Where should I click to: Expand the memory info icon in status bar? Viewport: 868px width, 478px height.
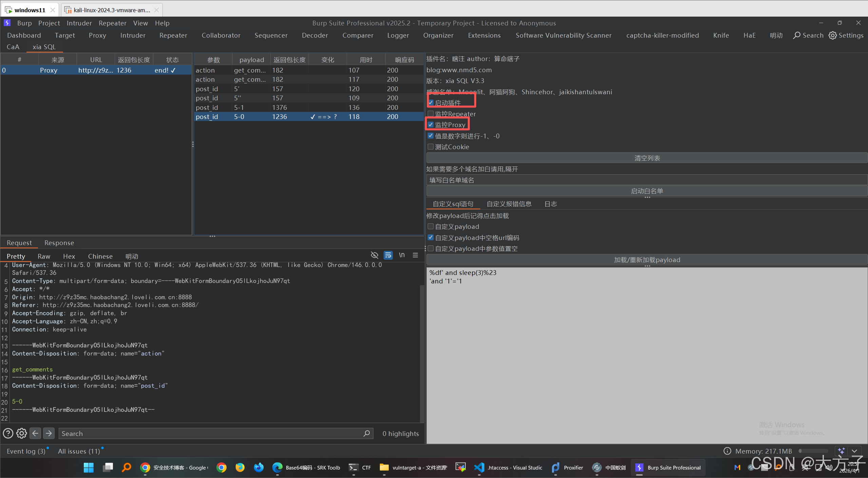point(727,451)
